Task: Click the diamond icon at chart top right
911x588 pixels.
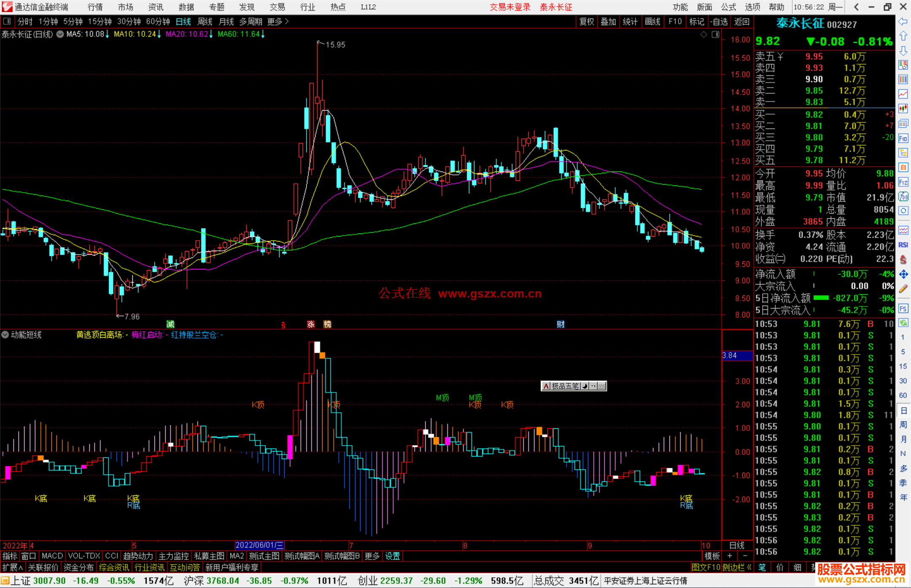Action: point(704,35)
